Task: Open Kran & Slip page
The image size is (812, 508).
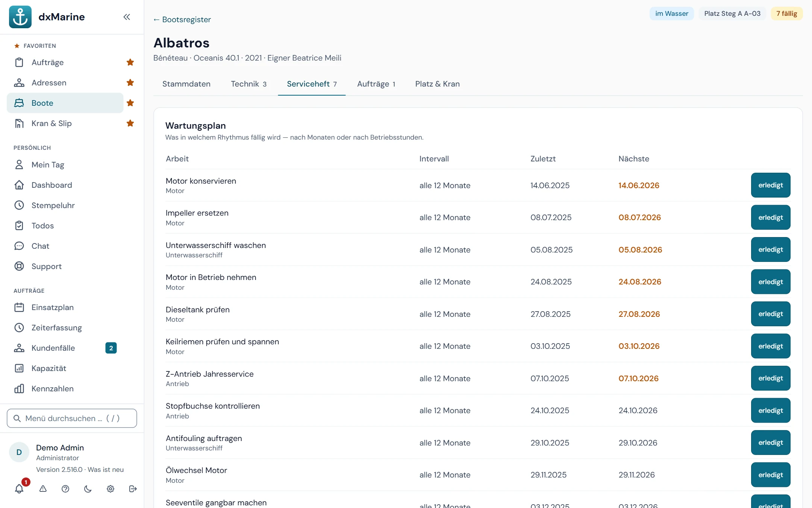Action: pyautogui.click(x=65, y=123)
